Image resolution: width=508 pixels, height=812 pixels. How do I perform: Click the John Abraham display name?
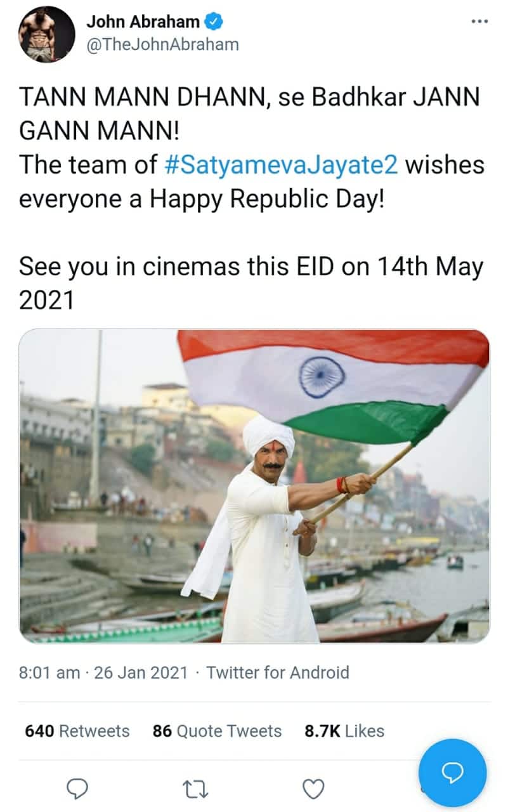click(144, 22)
